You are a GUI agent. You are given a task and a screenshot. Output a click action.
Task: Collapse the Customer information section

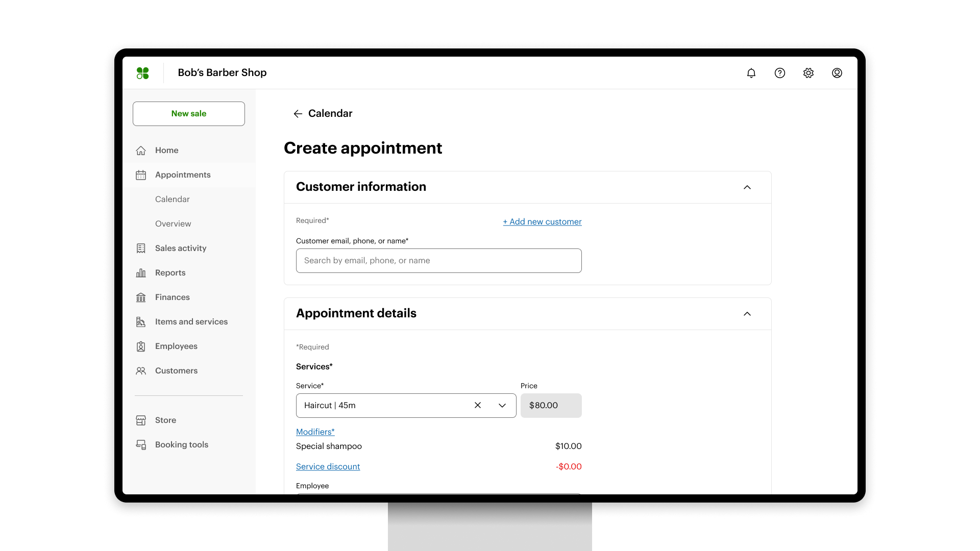pos(747,187)
